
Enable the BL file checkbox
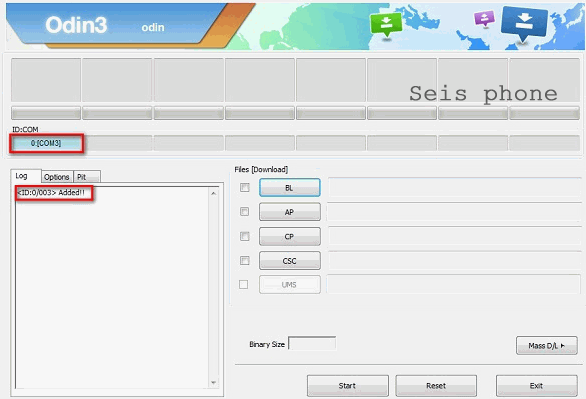pos(245,187)
